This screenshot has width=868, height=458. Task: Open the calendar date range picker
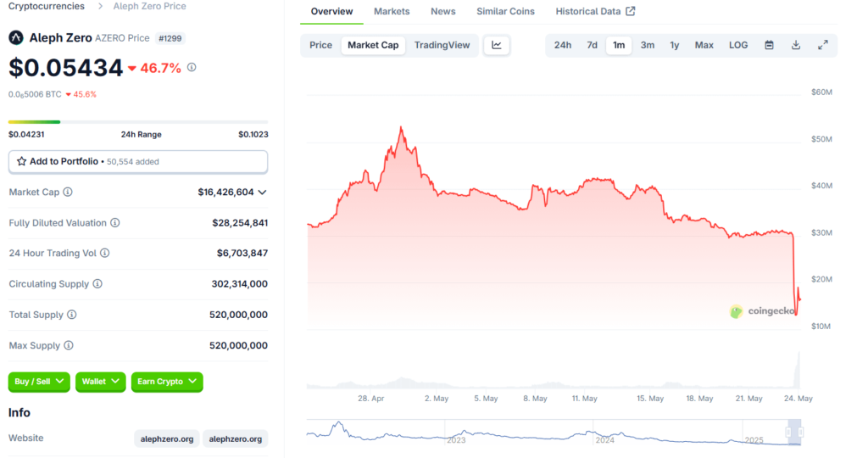(x=769, y=46)
